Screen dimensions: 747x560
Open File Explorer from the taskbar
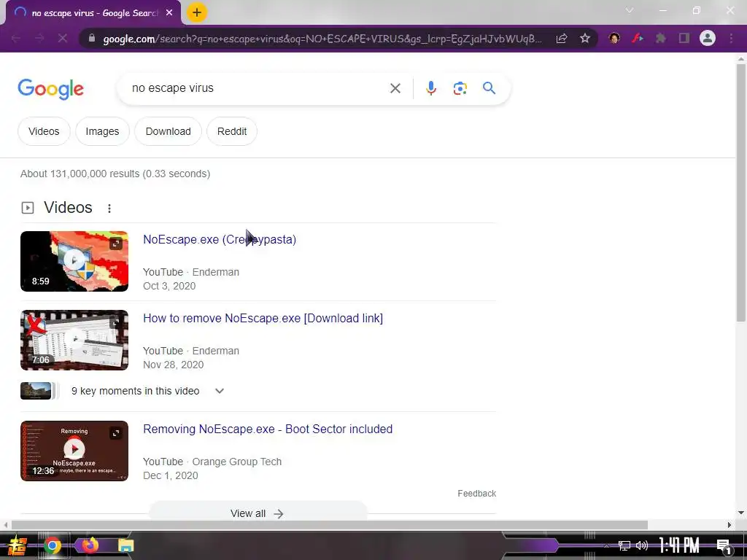click(125, 545)
